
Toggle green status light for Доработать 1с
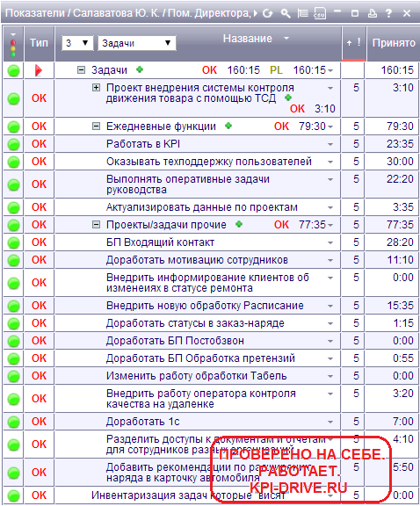tap(13, 422)
